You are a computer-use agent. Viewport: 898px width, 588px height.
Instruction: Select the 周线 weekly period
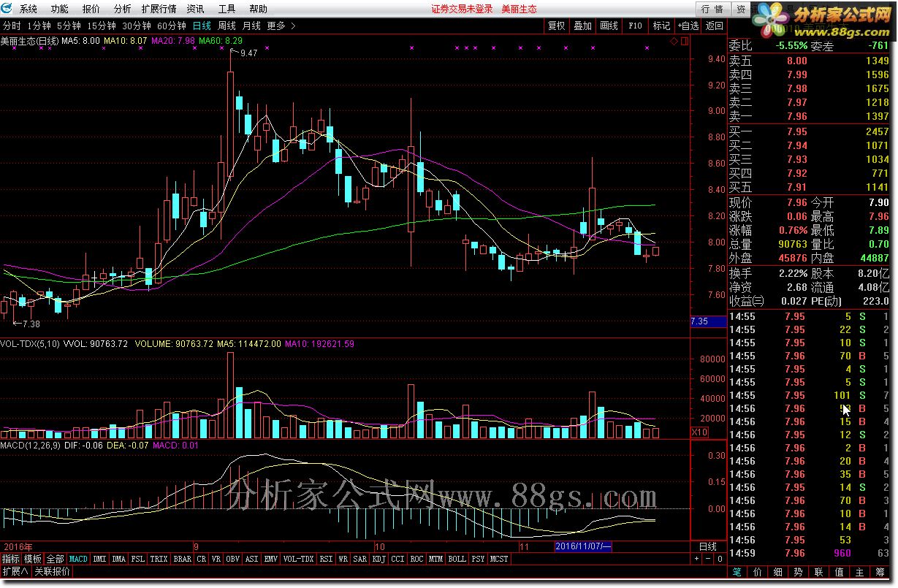click(227, 26)
